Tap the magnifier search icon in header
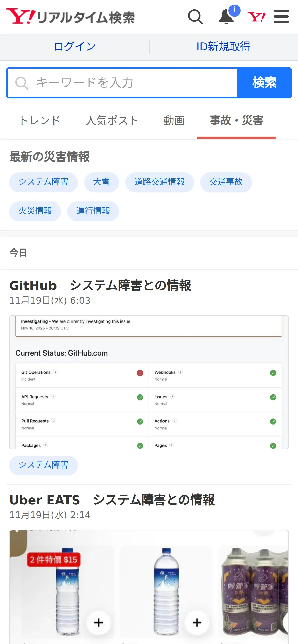Screen dimensions: 298x644 (195, 17)
